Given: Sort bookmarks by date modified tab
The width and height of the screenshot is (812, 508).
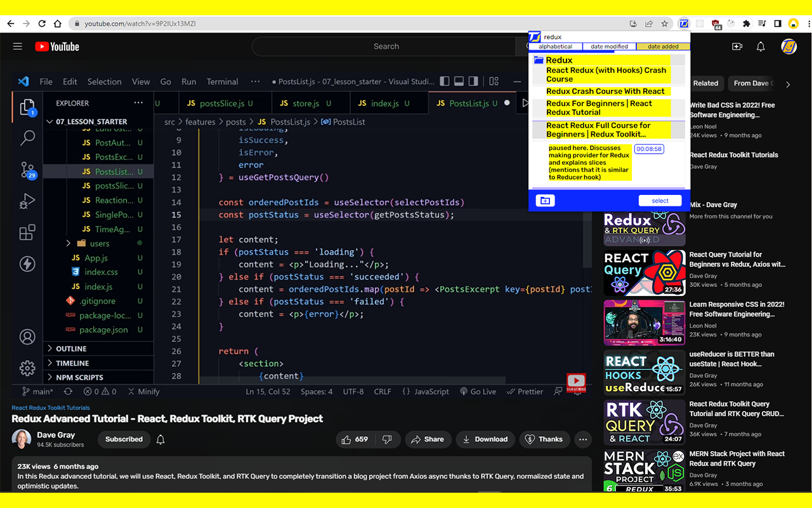Looking at the screenshot, I should (x=609, y=46).
